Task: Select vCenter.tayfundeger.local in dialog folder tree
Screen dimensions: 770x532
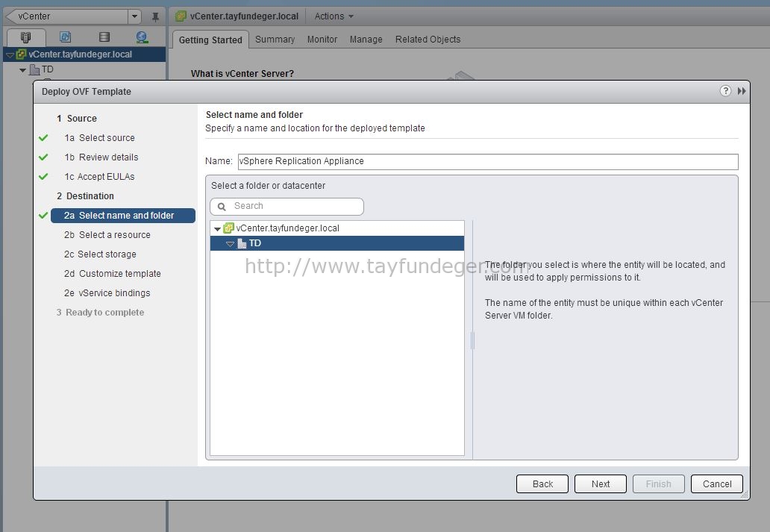Action: [x=337, y=228]
